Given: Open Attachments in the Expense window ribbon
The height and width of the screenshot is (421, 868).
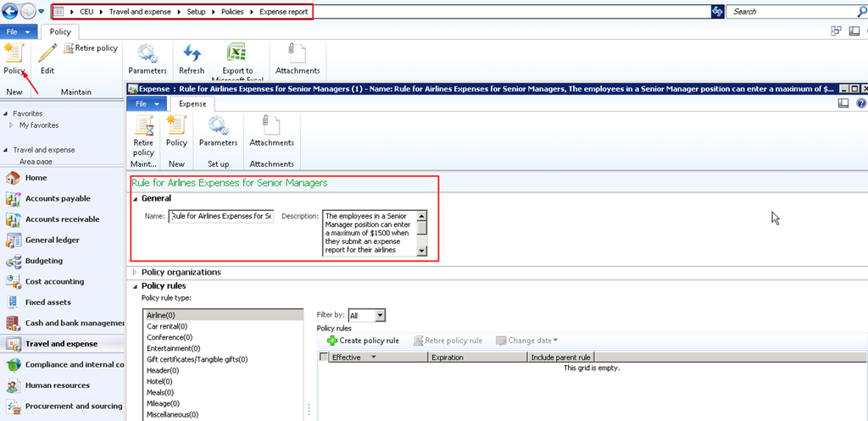Looking at the screenshot, I should (271, 127).
